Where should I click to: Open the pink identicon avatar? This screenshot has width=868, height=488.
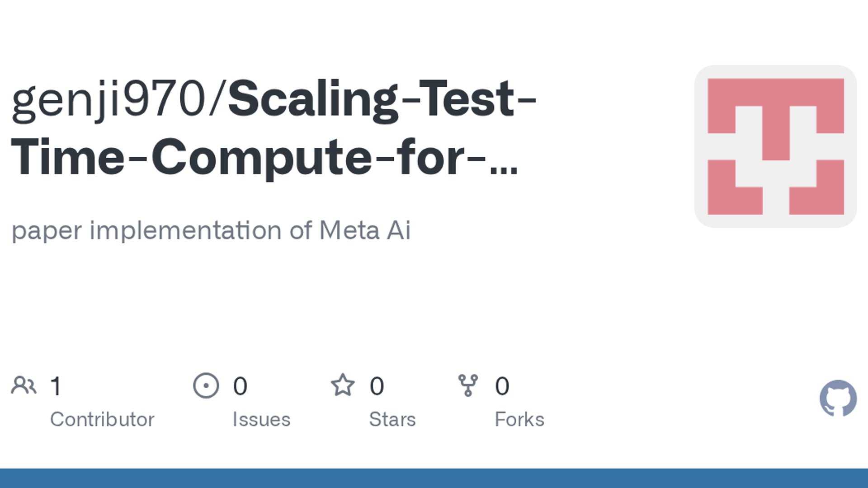776,146
